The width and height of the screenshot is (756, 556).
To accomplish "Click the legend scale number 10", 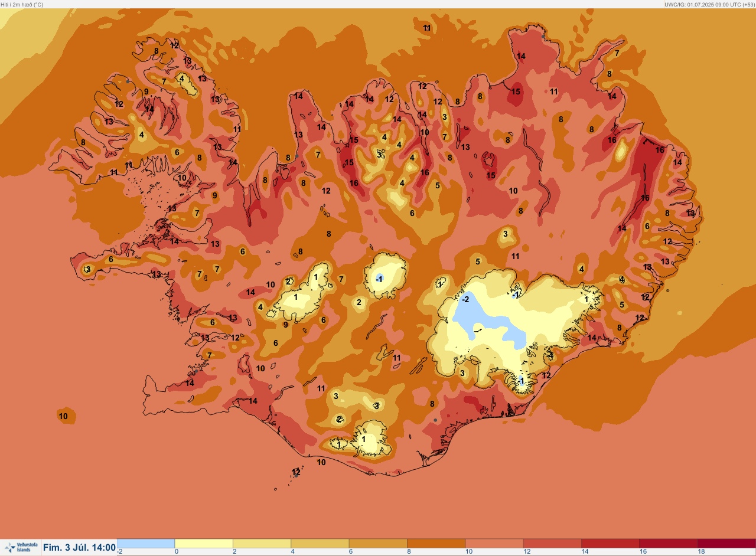I will [468, 552].
